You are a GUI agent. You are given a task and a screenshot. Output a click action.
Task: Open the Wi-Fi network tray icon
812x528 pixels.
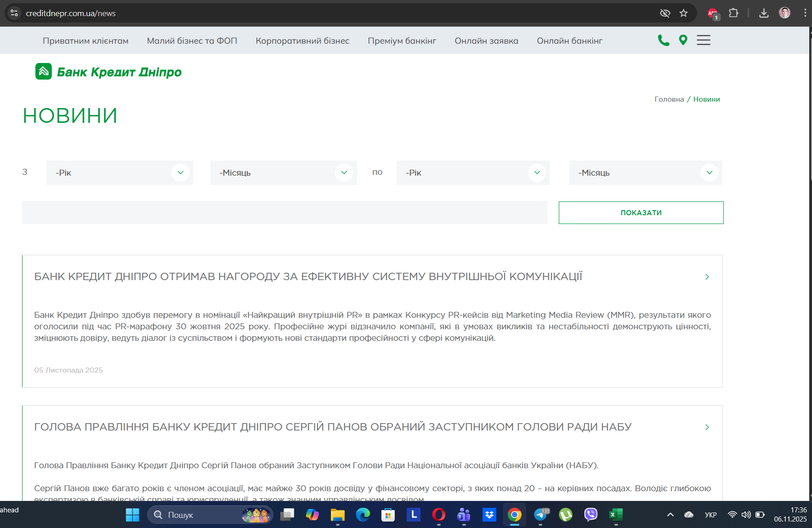[733, 515]
